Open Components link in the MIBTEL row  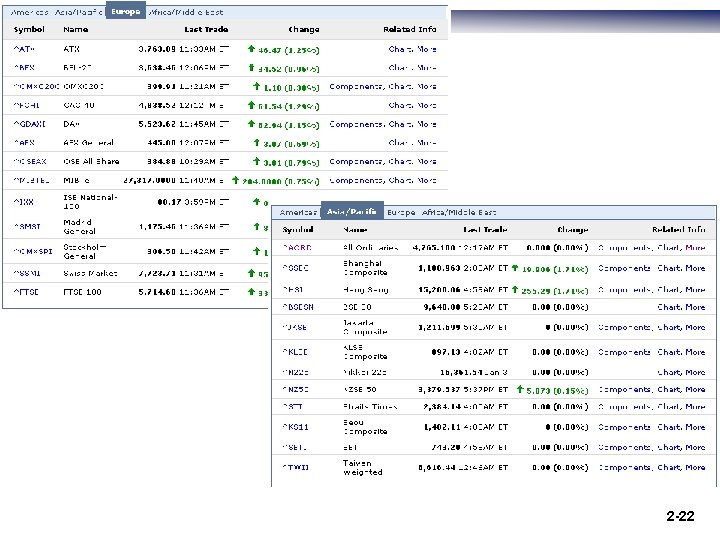point(356,180)
